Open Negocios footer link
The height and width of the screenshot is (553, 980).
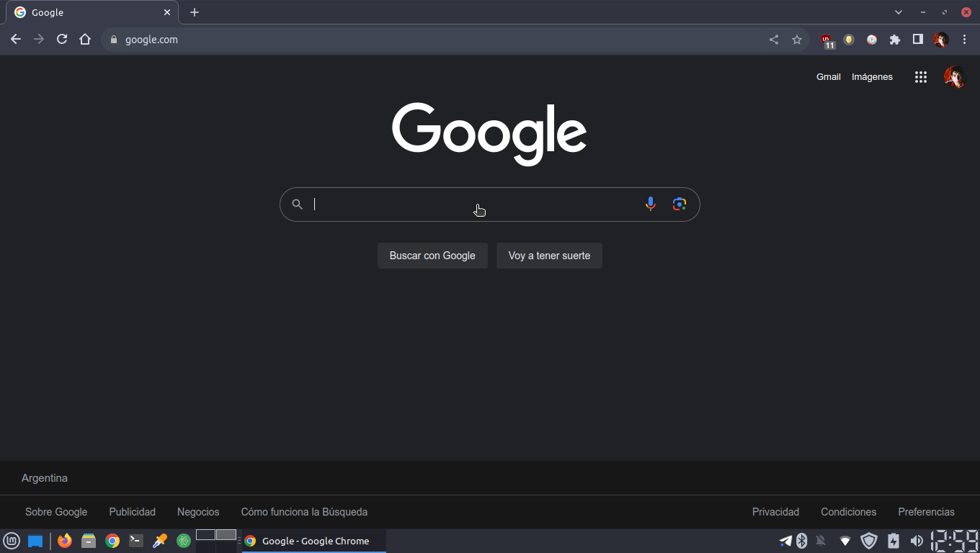(198, 512)
